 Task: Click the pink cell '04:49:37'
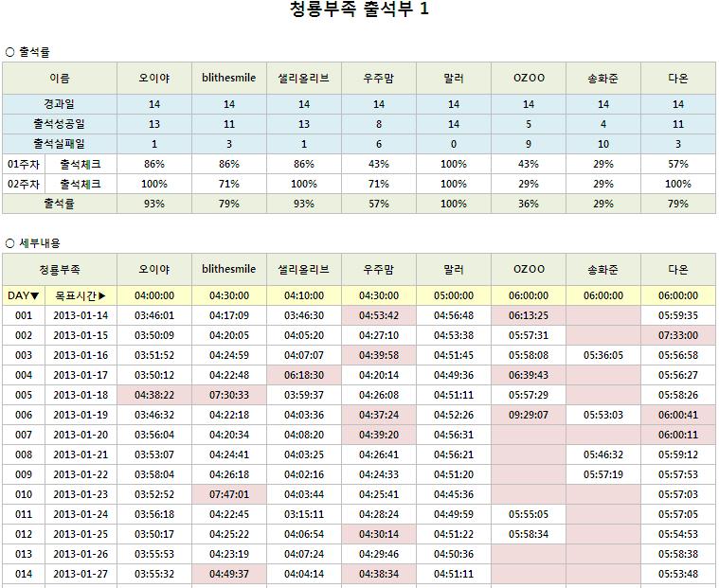(x=229, y=574)
